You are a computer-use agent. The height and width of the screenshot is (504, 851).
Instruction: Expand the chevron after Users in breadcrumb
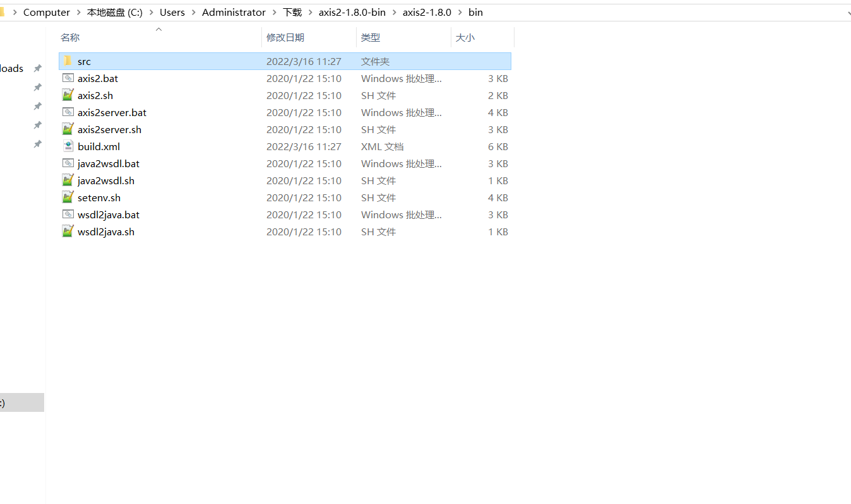point(194,12)
